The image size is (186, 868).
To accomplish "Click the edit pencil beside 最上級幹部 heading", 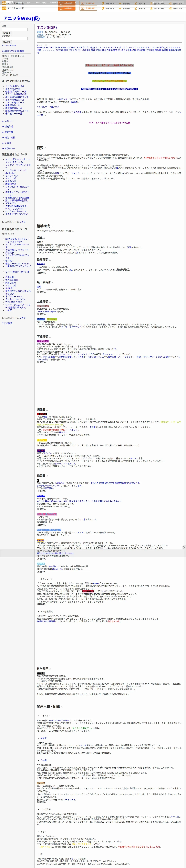I will point(53,282).
